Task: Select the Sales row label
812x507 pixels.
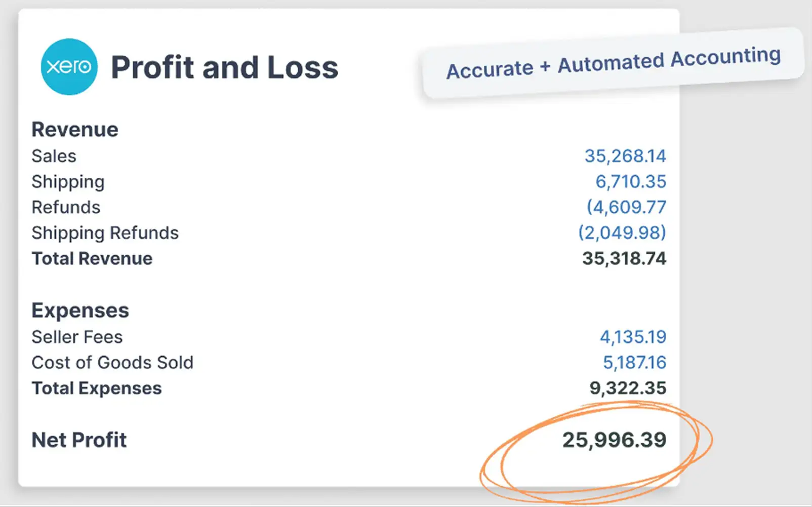Action: [54, 156]
